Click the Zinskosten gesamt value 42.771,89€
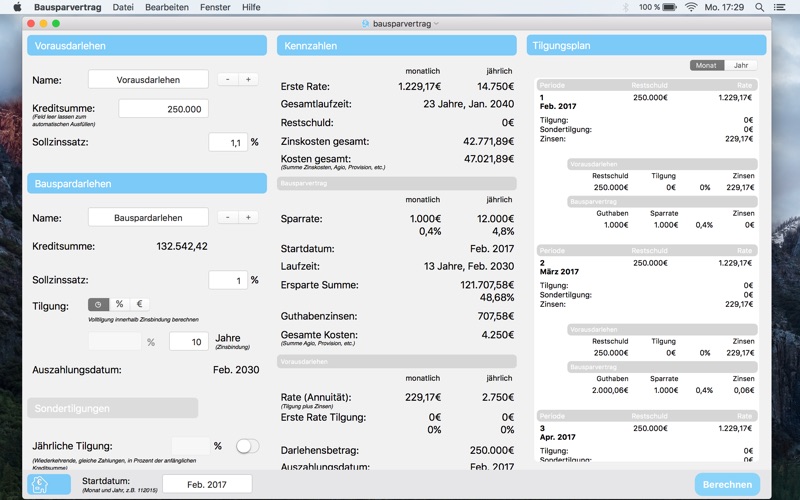This screenshot has height=500, width=800. click(488, 141)
